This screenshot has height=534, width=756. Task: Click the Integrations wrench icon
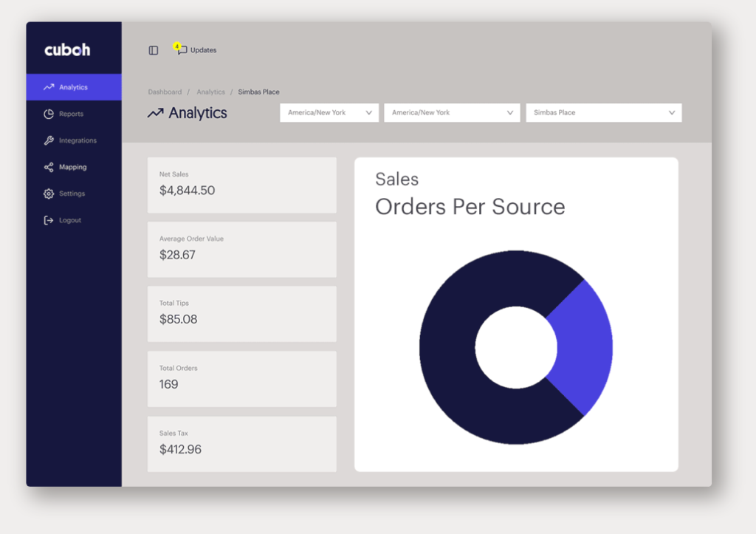(x=49, y=140)
